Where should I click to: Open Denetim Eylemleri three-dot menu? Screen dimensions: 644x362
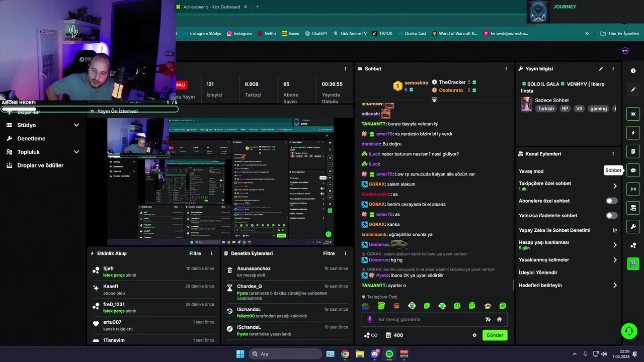345,253
